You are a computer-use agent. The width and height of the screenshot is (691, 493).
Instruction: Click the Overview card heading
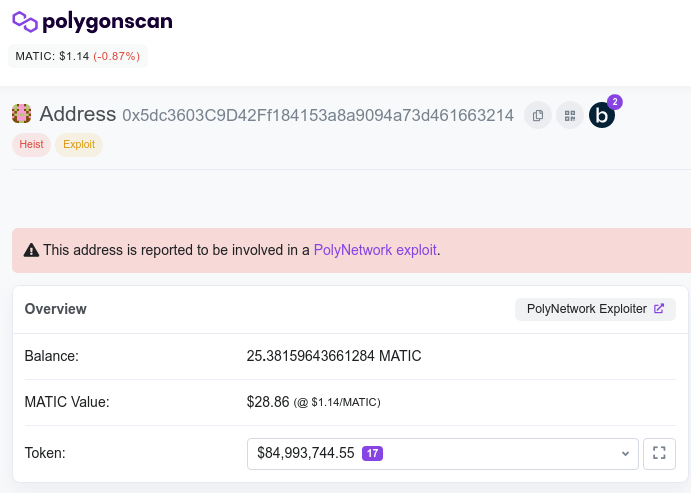[56, 309]
